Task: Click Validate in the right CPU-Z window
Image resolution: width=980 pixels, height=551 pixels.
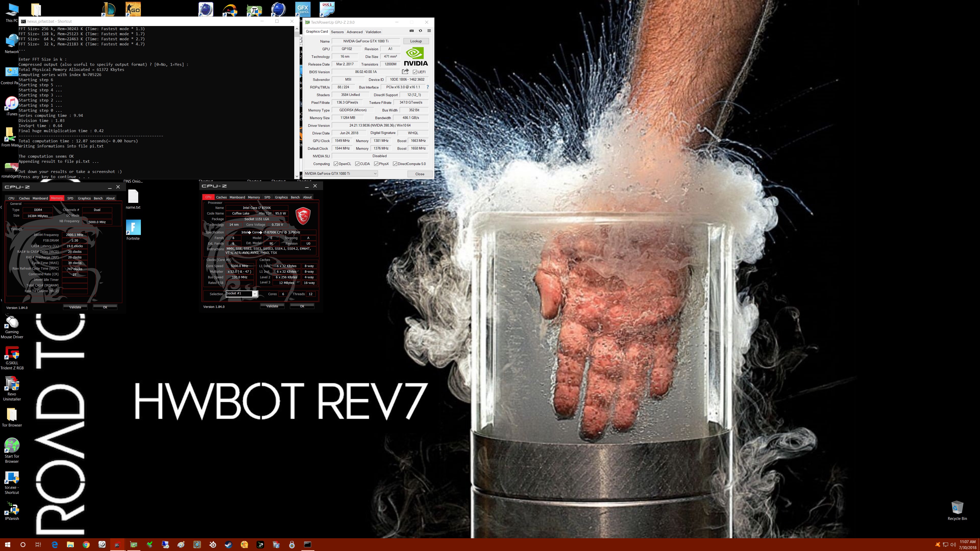Action: coord(272,306)
